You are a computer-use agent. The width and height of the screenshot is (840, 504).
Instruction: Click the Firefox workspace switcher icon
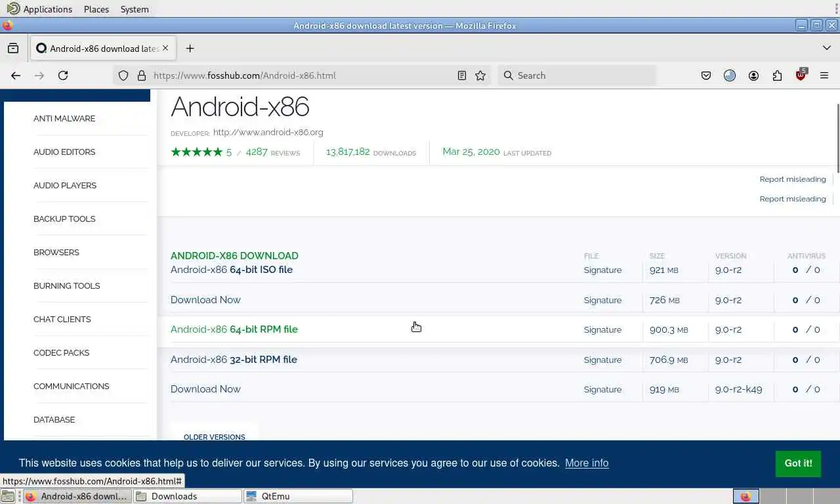(x=745, y=496)
